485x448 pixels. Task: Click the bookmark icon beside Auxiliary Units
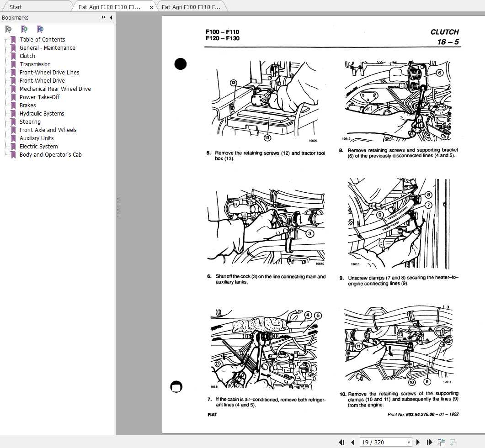(13, 138)
